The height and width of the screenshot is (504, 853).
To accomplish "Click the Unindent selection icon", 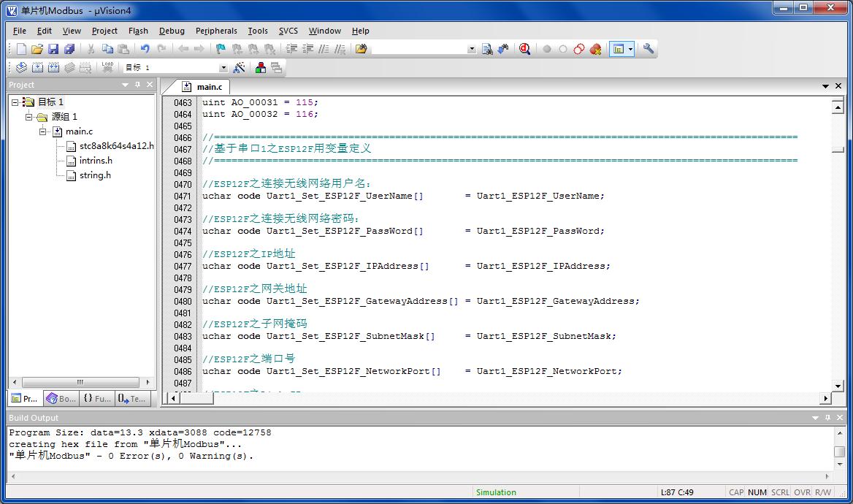I will [308, 49].
